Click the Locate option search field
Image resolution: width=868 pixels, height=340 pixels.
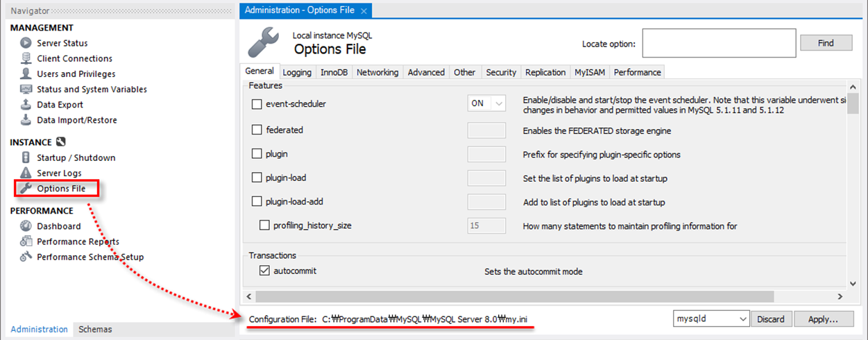tap(719, 43)
